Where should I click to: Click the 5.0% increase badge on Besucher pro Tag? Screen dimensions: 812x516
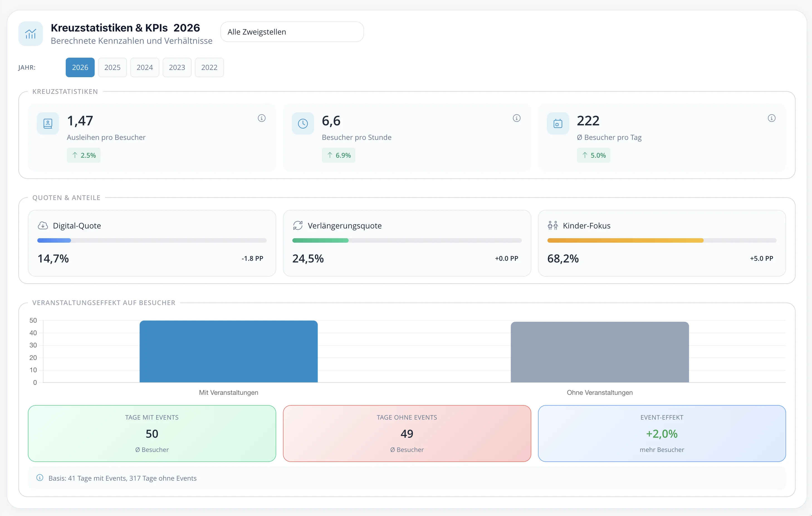click(x=593, y=155)
